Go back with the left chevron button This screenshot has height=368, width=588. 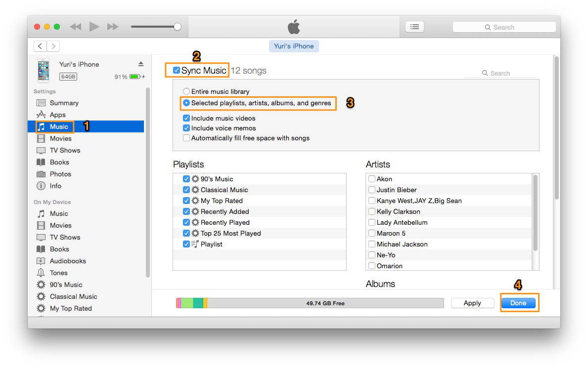click(x=40, y=46)
